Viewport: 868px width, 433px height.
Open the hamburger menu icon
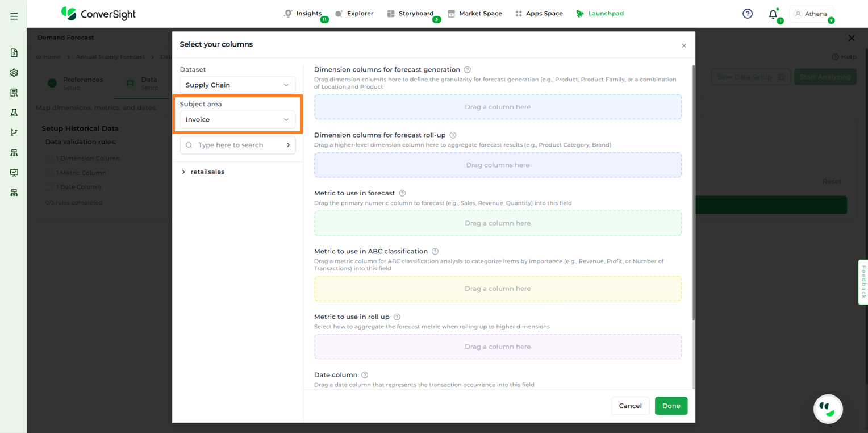(x=14, y=16)
